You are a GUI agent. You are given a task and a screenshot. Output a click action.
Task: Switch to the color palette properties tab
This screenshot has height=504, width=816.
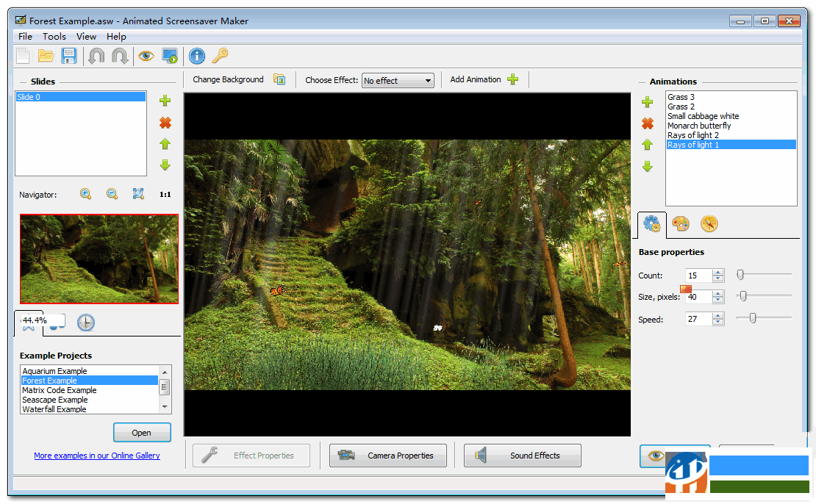(681, 224)
